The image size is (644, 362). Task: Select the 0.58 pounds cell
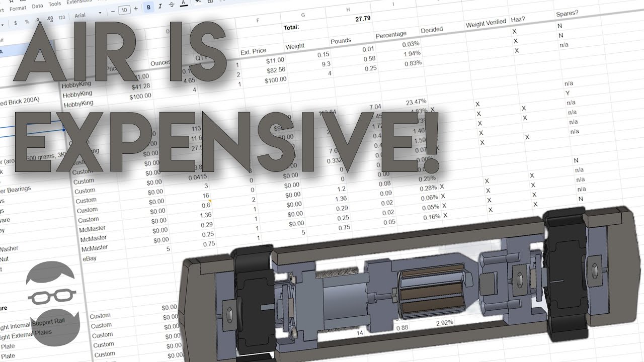[x=369, y=59]
